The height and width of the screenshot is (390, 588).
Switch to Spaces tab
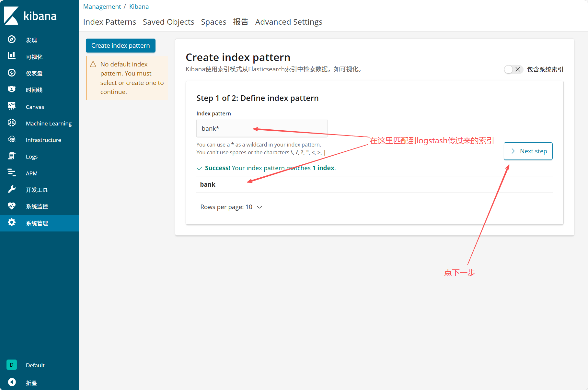tap(213, 22)
